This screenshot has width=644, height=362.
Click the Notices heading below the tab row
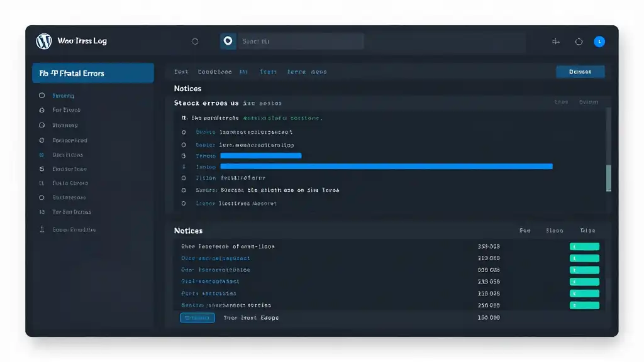pos(187,89)
